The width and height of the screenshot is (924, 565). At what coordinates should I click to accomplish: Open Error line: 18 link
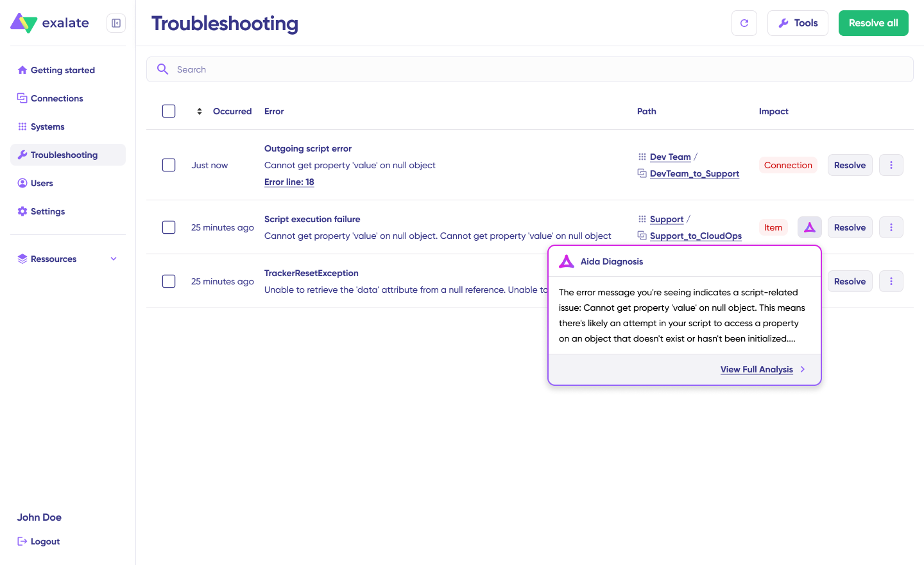(x=289, y=182)
